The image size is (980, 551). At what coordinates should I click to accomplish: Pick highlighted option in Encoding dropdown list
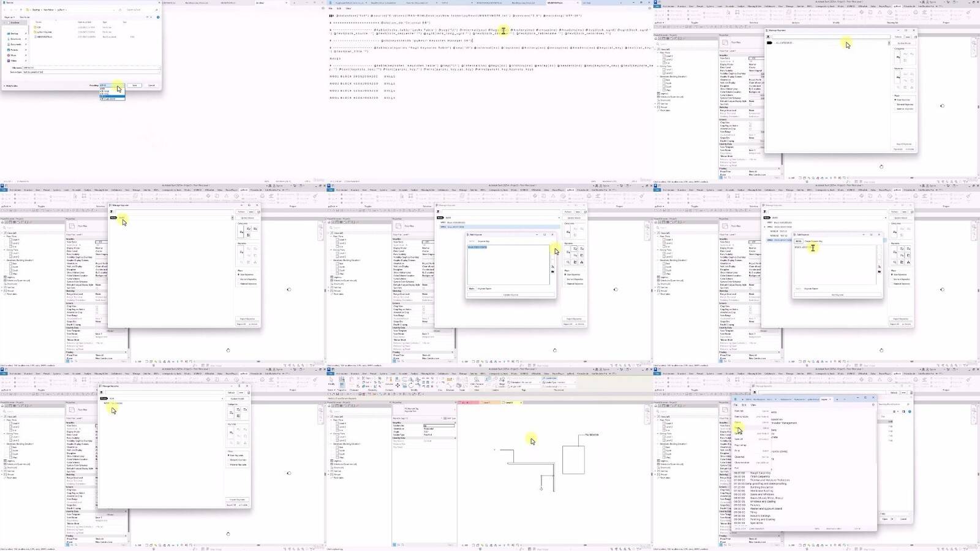coord(112,96)
